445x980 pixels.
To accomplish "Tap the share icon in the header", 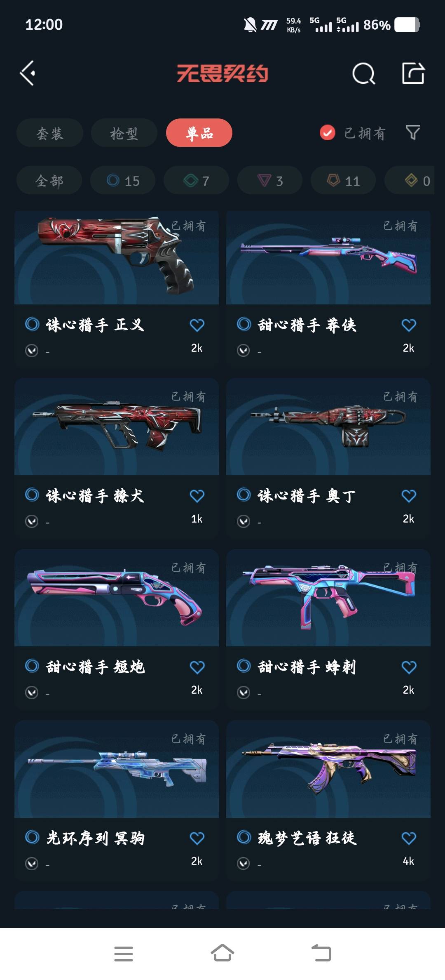I will pos(413,73).
